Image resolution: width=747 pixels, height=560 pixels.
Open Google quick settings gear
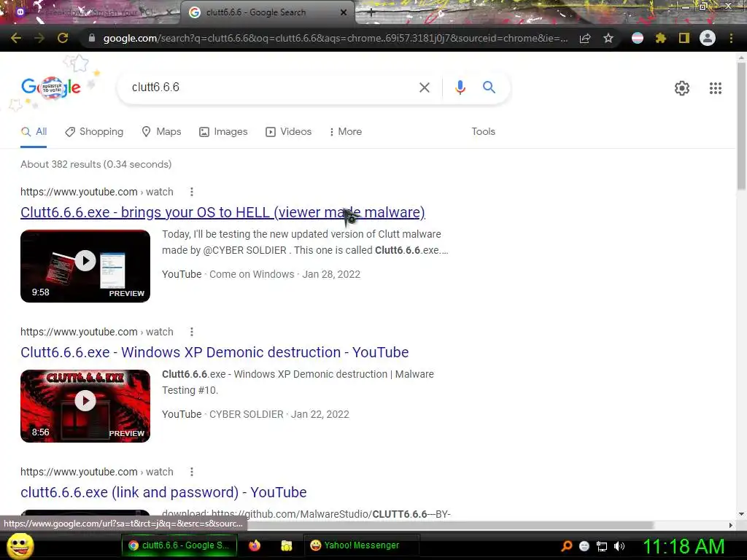[x=682, y=88]
